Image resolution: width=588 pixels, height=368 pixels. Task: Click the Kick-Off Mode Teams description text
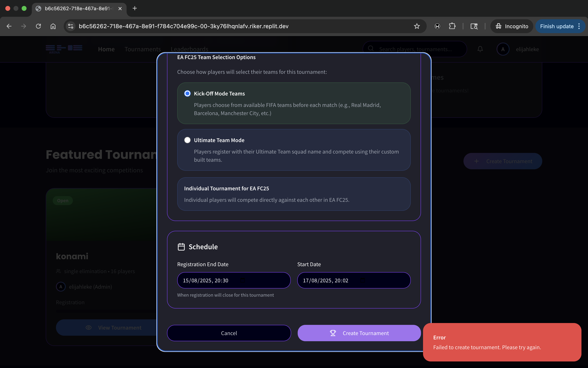tap(287, 109)
